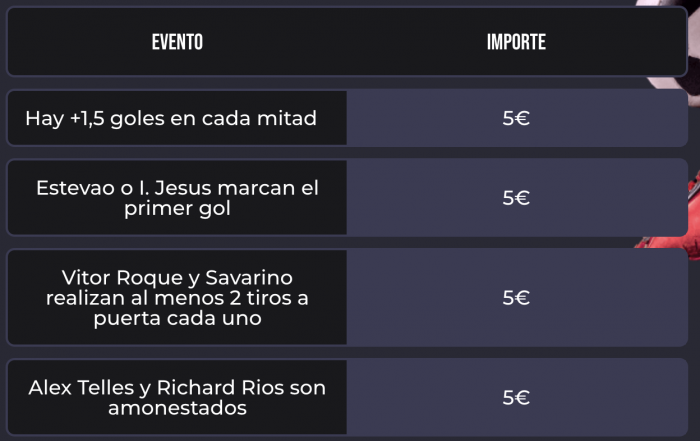Screen dimensions: 700x441
Task: Choose the 5€ amount for shots-on-target bet
Action: (516, 297)
